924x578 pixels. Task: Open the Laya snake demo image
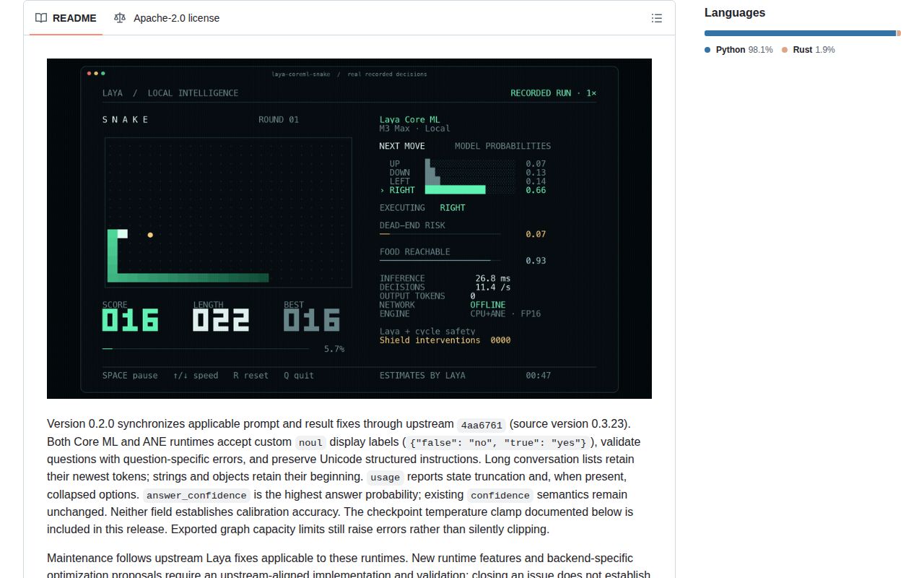coord(349,228)
